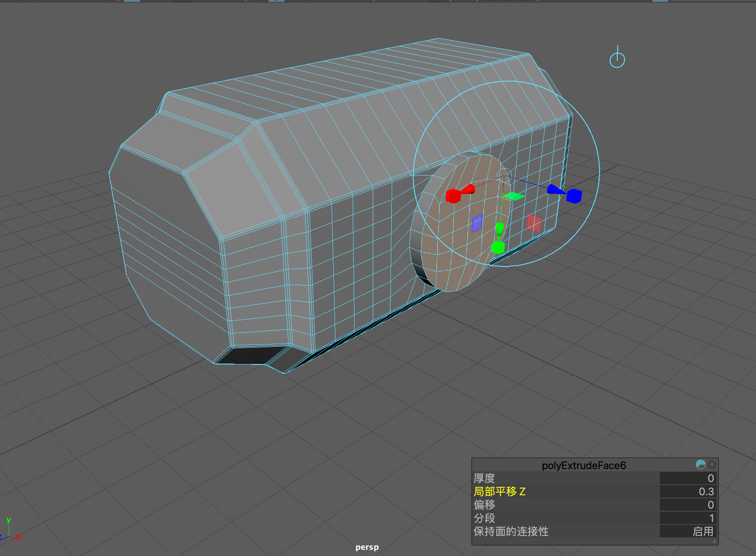Screen dimensions: 756x556
Task: Click the XYZ axis orientation indicator
Action: tap(10, 529)
